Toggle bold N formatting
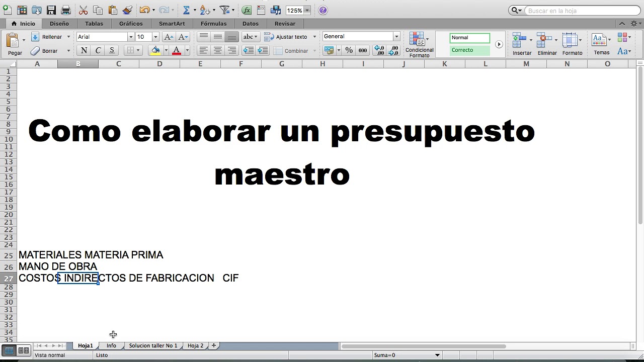This screenshot has width=644, height=362. [84, 50]
